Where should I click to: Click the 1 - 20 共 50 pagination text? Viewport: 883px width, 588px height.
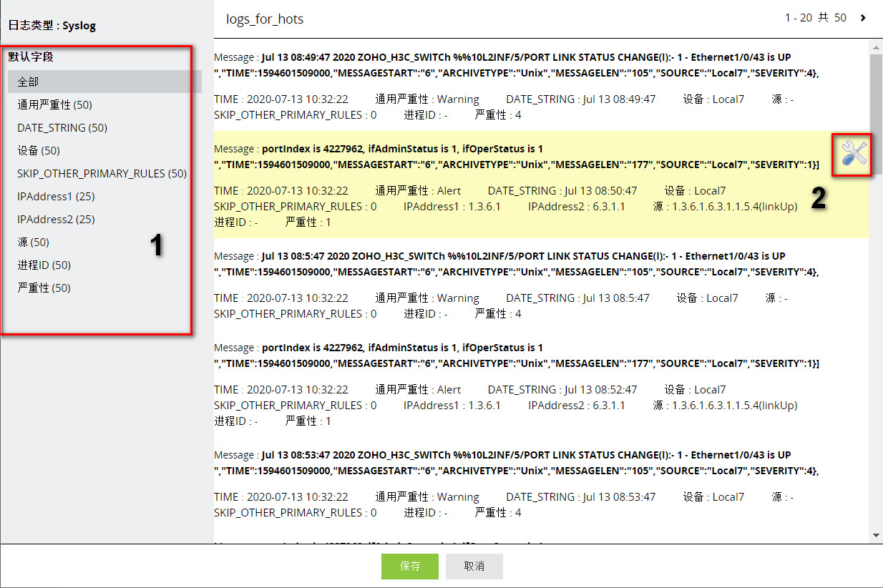[816, 18]
